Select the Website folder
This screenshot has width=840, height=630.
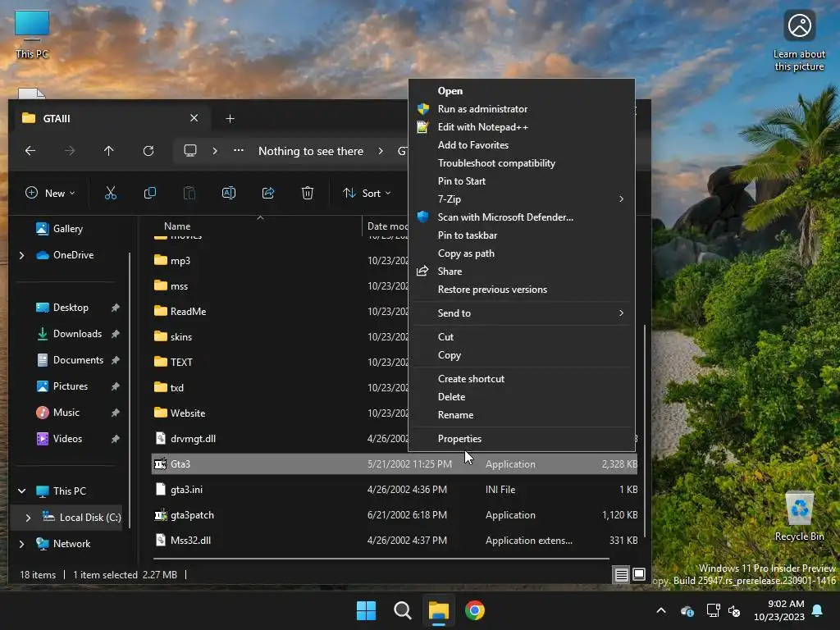tap(188, 413)
